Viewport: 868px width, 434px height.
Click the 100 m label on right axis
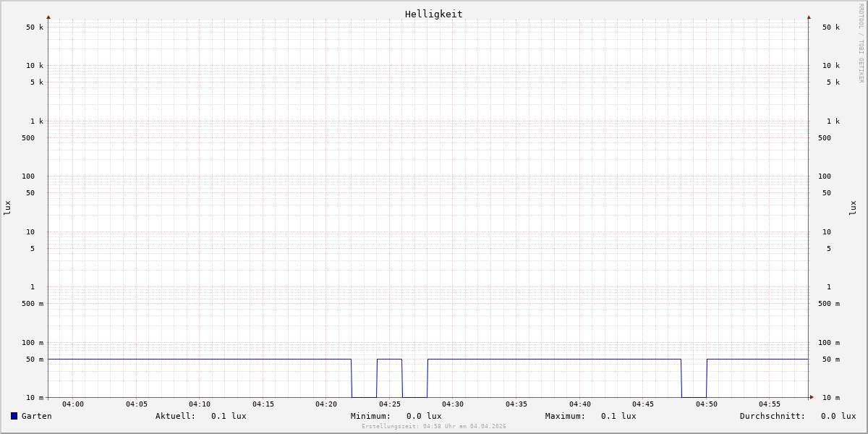829,342
